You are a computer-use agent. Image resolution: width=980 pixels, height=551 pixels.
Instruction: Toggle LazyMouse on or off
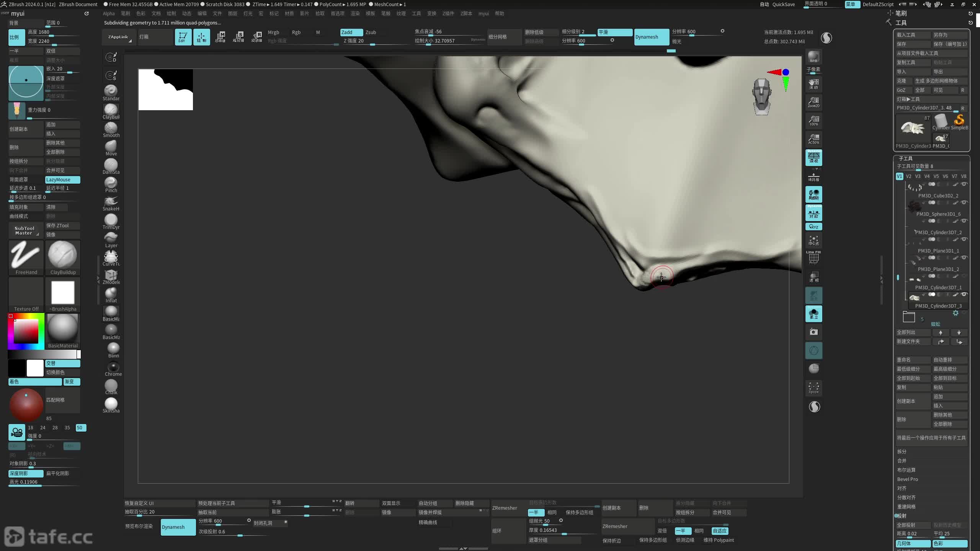[62, 179]
